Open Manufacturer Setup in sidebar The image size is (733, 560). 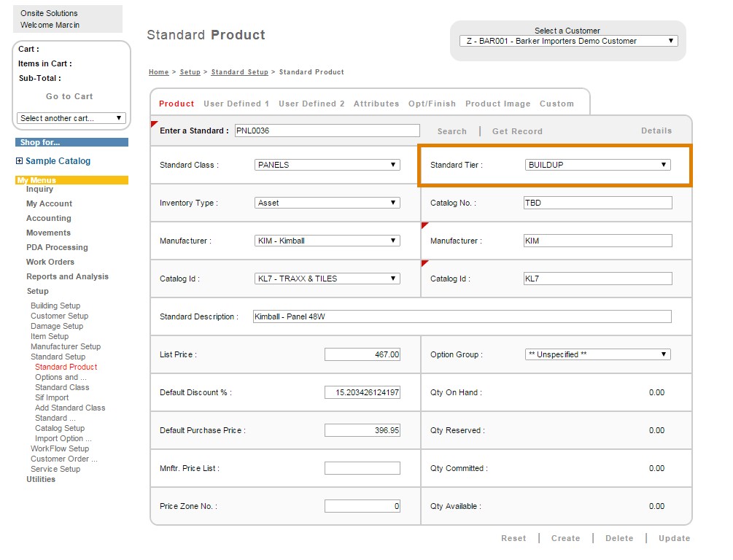(66, 346)
